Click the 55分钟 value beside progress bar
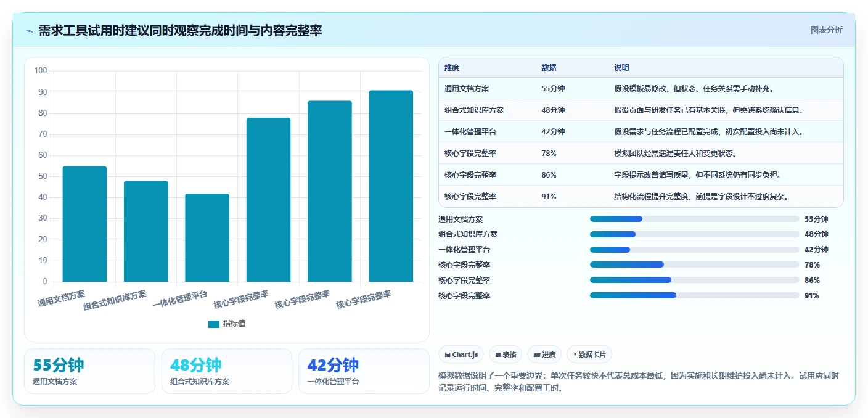Screen dimensions: 868x418 click(816, 219)
